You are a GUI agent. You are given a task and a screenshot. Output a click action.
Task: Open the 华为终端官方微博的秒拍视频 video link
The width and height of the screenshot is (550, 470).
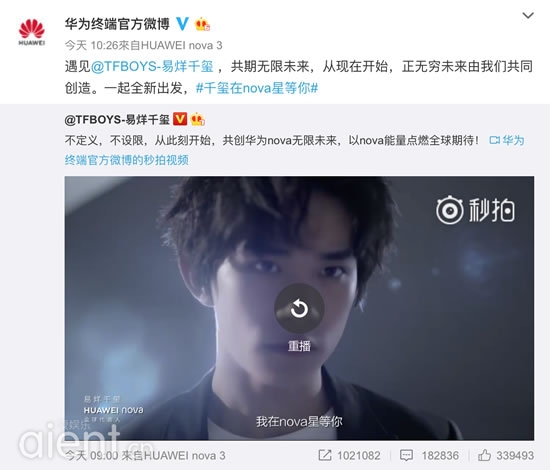coord(295,150)
